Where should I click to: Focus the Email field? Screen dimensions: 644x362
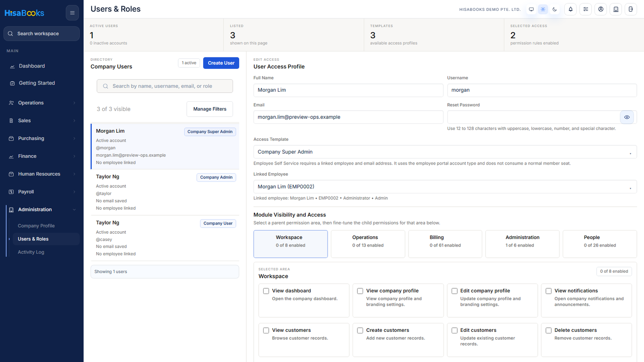pyautogui.click(x=348, y=117)
